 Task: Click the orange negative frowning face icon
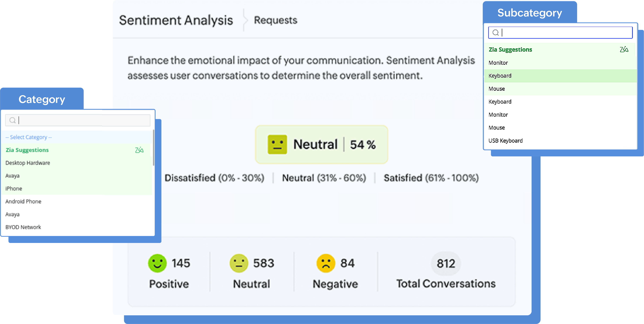(325, 263)
